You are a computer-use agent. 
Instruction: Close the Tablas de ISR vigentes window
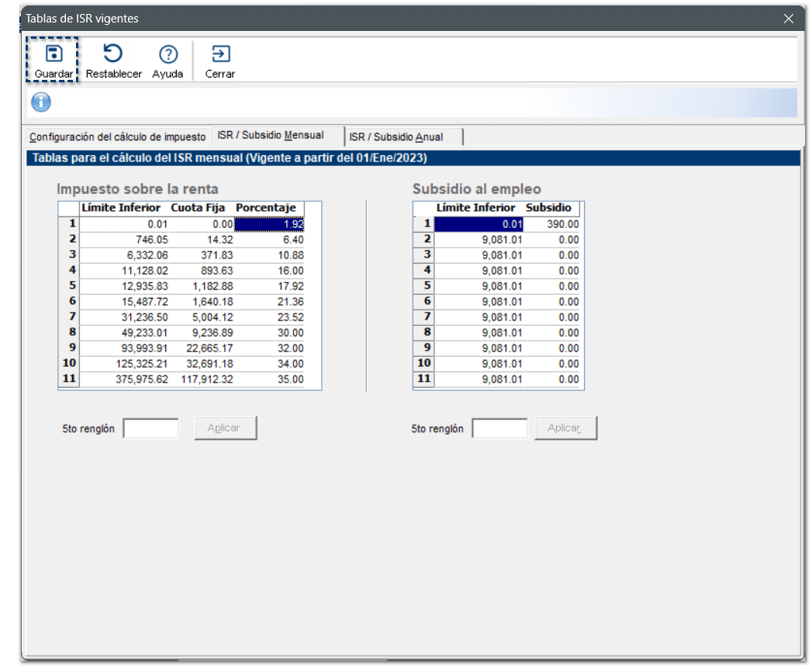click(x=788, y=19)
